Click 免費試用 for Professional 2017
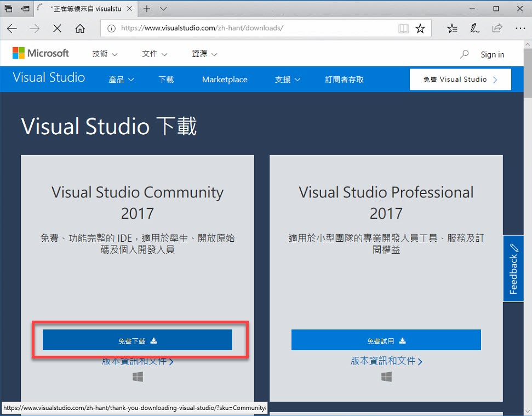Screen dimensions: 532x416 tap(386, 340)
